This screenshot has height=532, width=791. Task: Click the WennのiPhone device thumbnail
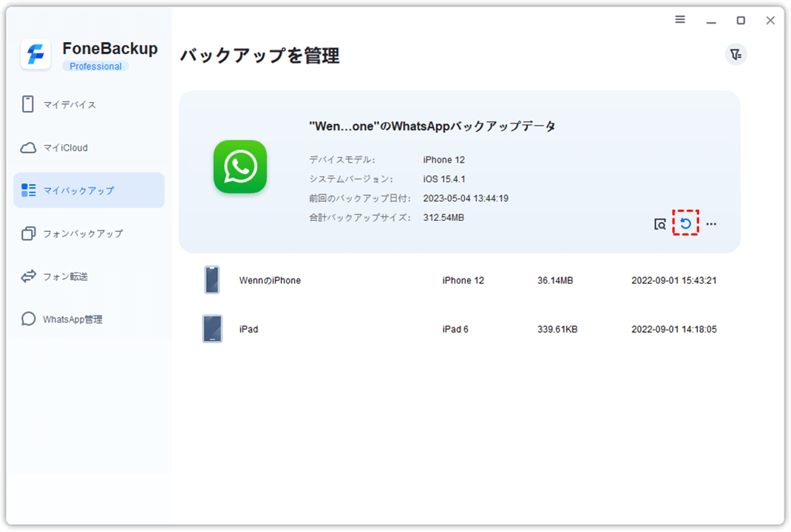click(x=212, y=280)
